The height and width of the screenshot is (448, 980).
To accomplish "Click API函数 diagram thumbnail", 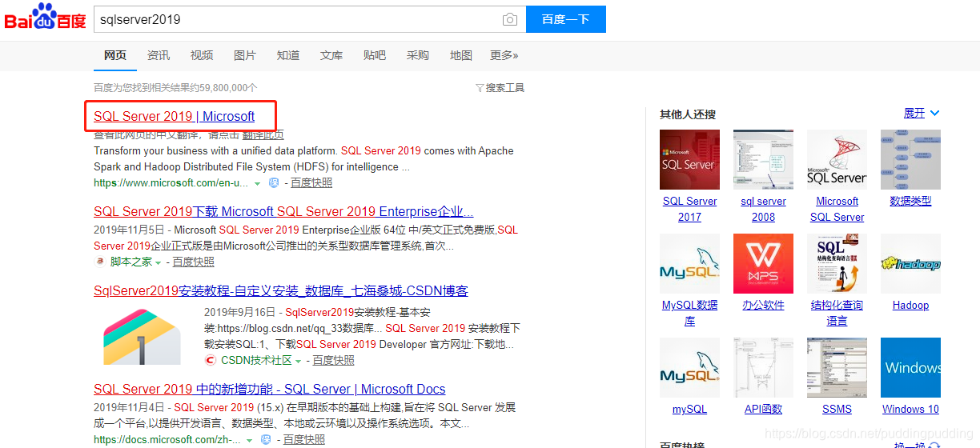I will pos(763,367).
